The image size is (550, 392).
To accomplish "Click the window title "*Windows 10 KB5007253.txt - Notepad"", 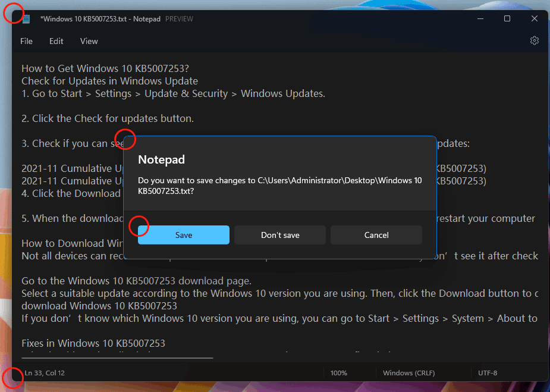I will coord(100,19).
